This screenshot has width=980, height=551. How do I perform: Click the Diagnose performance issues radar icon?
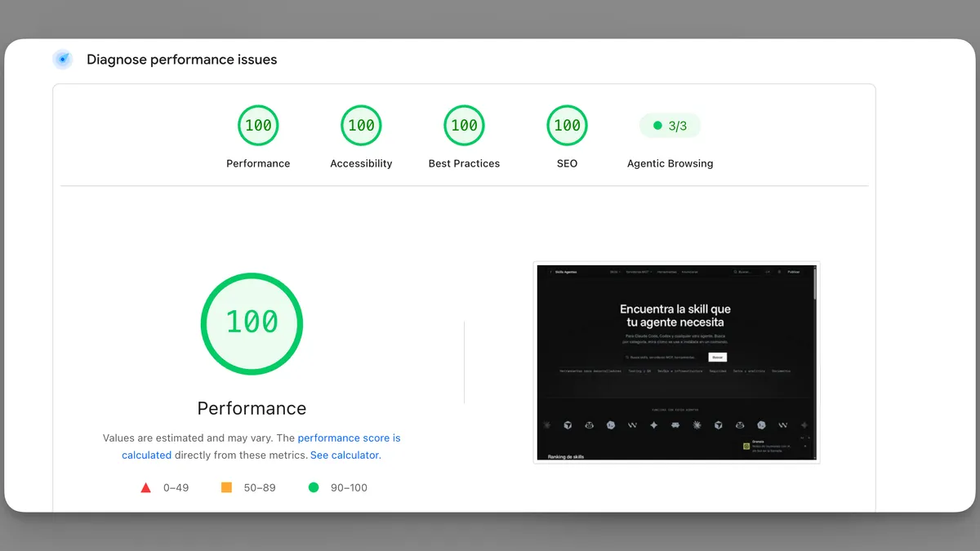(x=63, y=60)
